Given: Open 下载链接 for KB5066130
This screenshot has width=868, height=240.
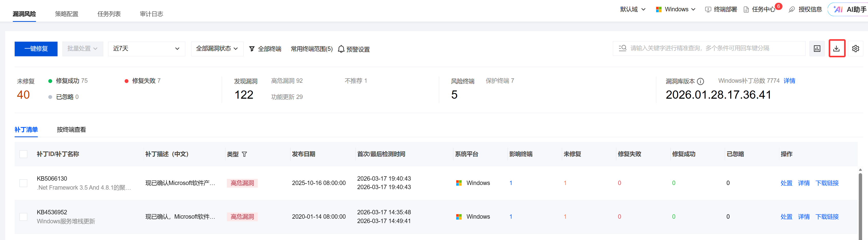Looking at the screenshot, I should (x=827, y=183).
